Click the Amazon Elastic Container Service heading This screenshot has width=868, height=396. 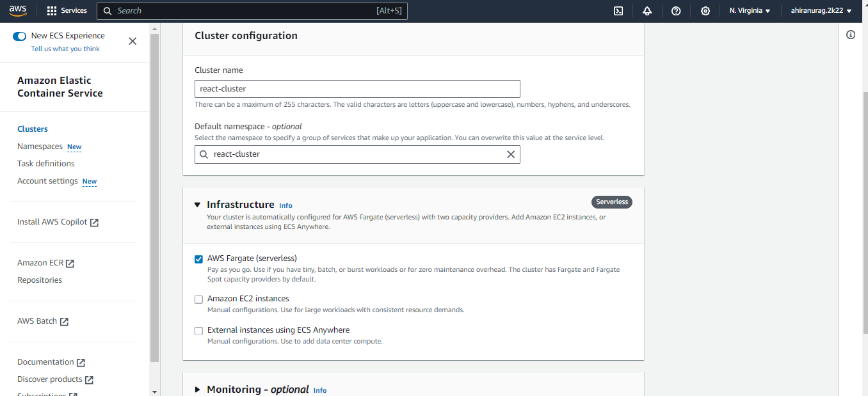coord(60,87)
